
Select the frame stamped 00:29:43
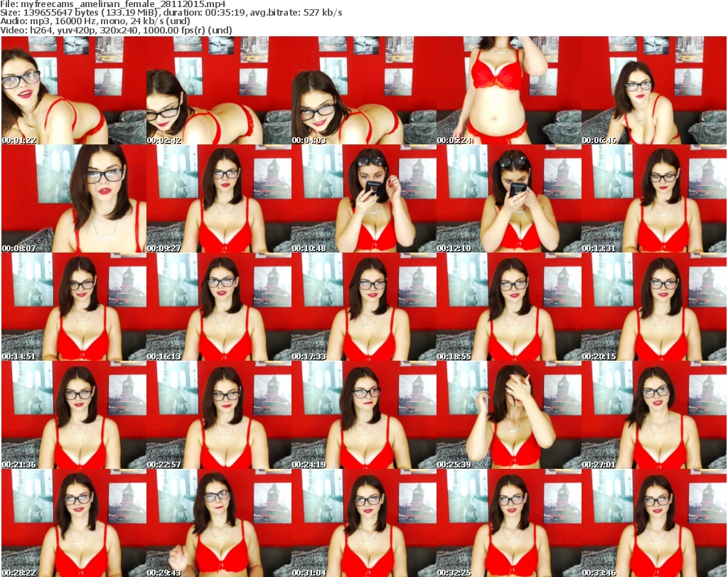tap(219, 523)
